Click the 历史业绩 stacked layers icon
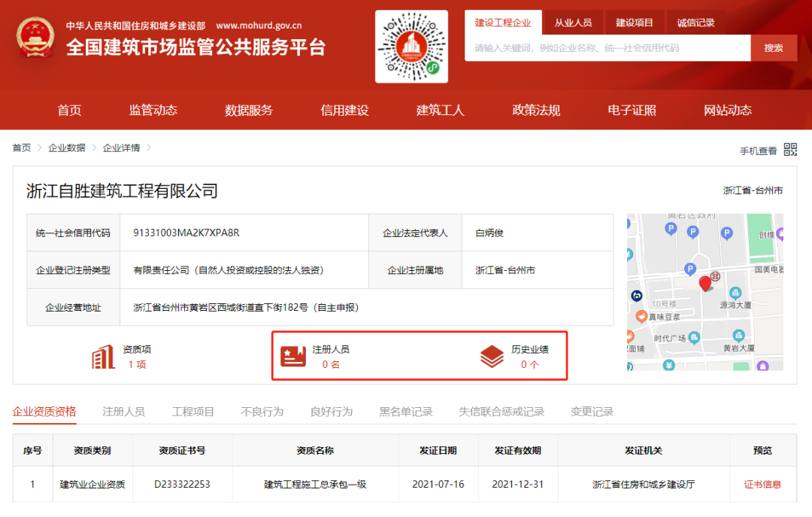 [x=492, y=356]
